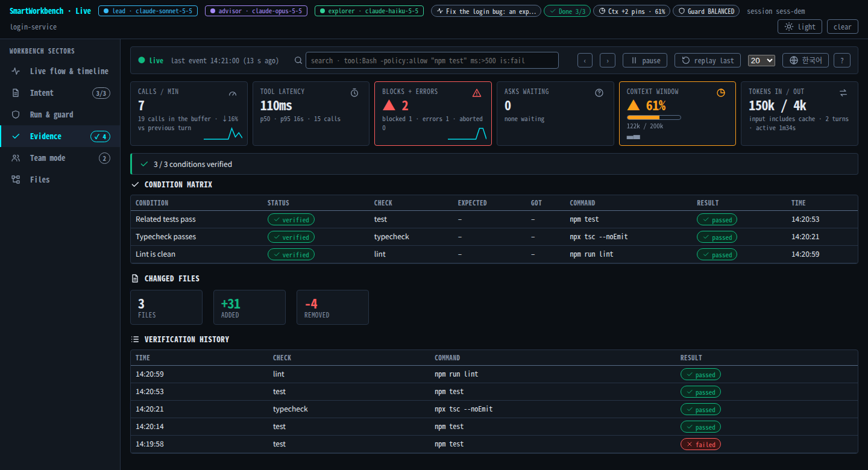Open the Fix the login bug intent chip
This screenshot has width=868, height=470.
pyautogui.click(x=486, y=11)
